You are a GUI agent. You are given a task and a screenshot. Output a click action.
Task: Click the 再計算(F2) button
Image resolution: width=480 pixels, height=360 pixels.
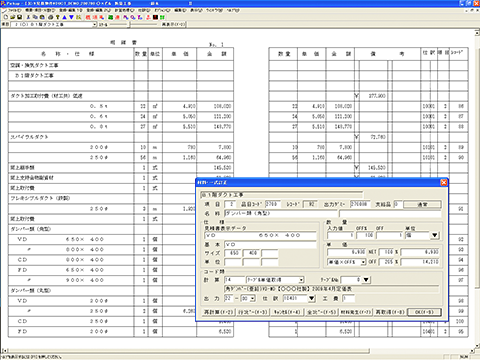click(x=218, y=312)
